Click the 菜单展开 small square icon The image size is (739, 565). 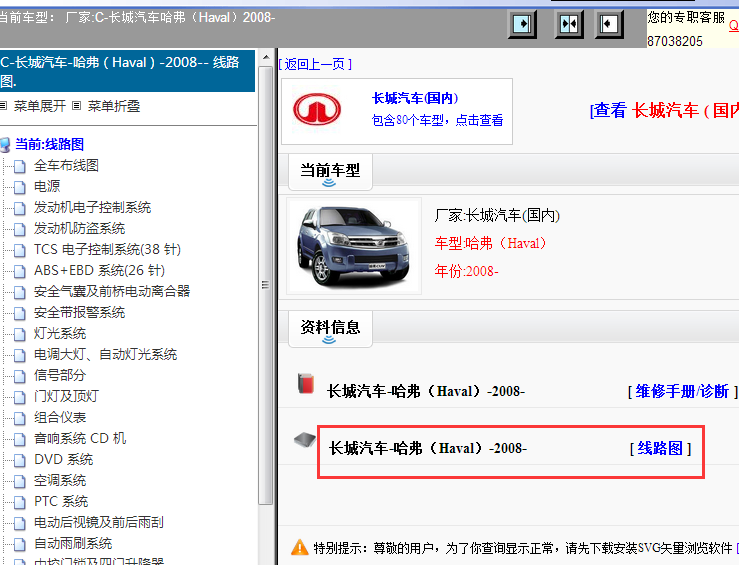point(4,106)
